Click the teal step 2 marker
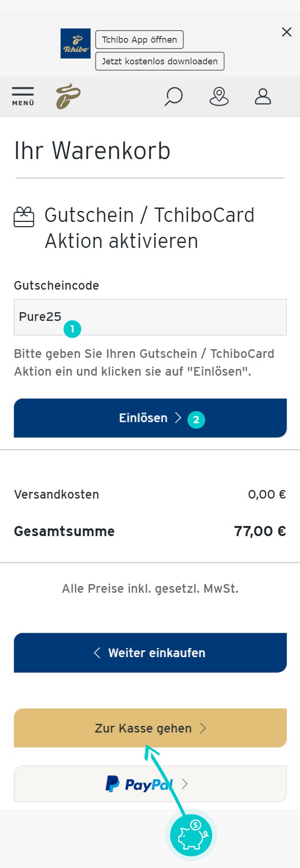 click(x=196, y=419)
